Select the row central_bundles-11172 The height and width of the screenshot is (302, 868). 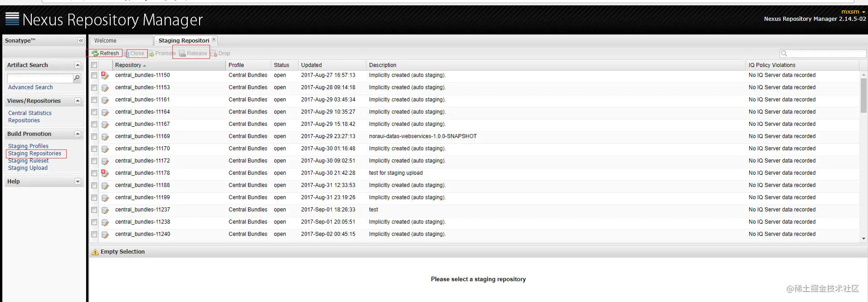(x=474, y=161)
